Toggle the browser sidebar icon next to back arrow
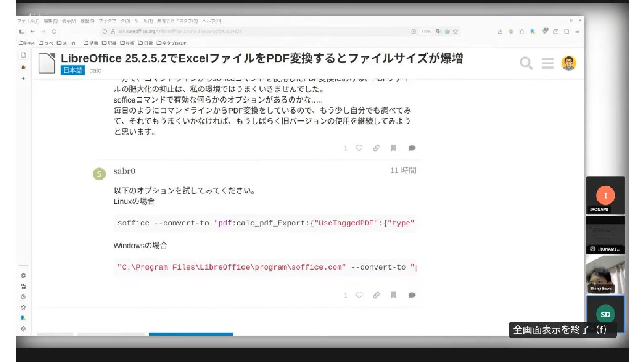The width and height of the screenshot is (644, 362). [22, 31]
